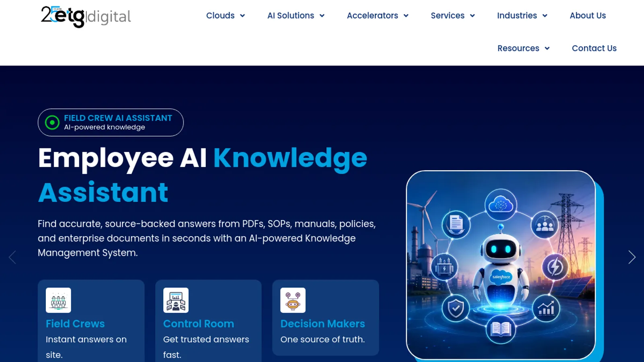Open the Industries menu
Screen dimensions: 644x362
(517, 16)
